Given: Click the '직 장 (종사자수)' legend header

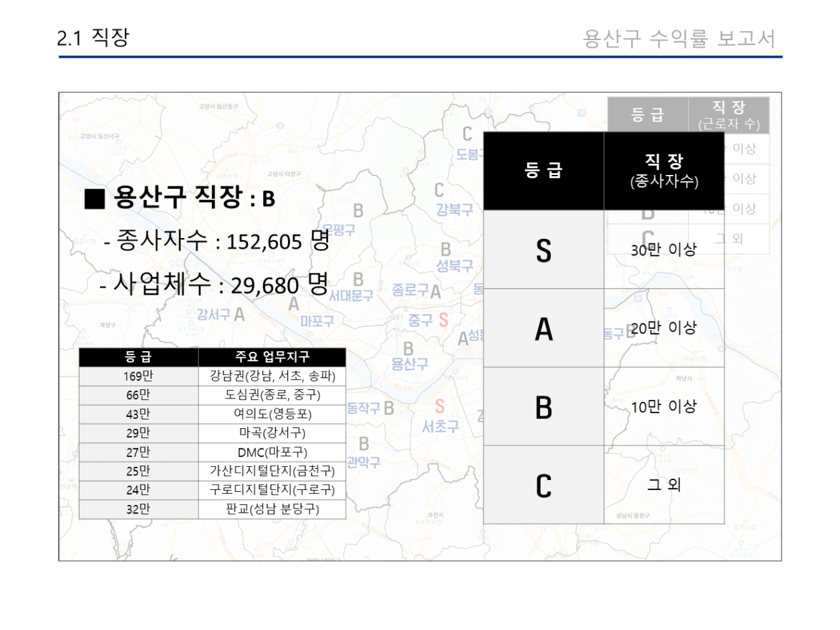Looking at the screenshot, I should pyautogui.click(x=664, y=171).
